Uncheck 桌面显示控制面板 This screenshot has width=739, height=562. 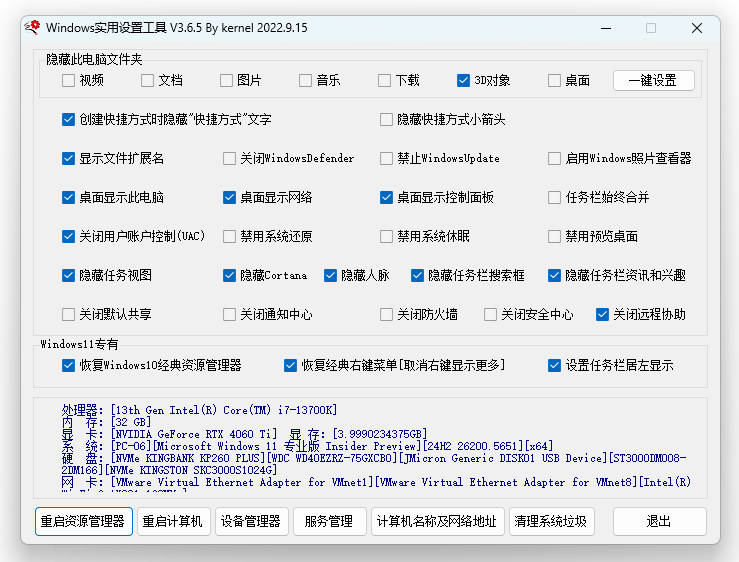(x=386, y=198)
